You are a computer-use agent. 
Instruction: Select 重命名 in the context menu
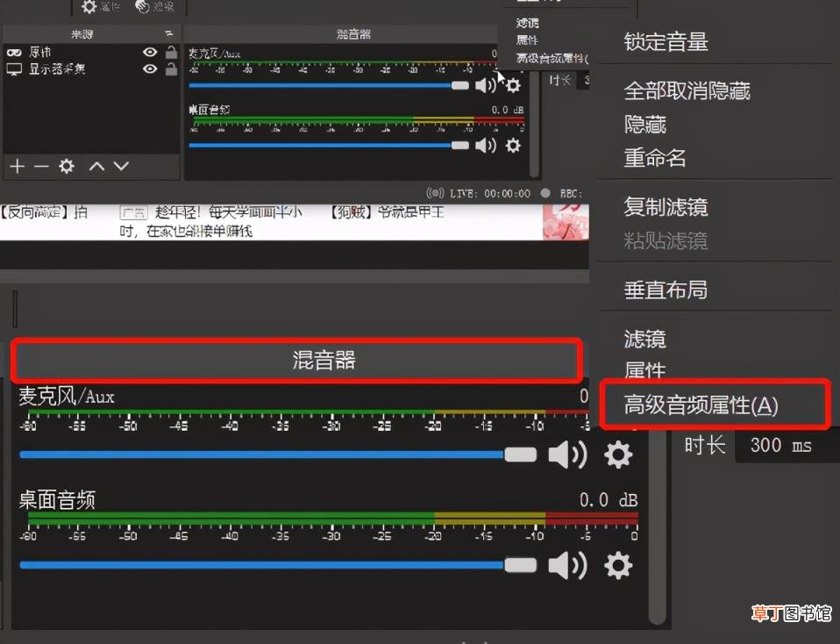pos(655,158)
